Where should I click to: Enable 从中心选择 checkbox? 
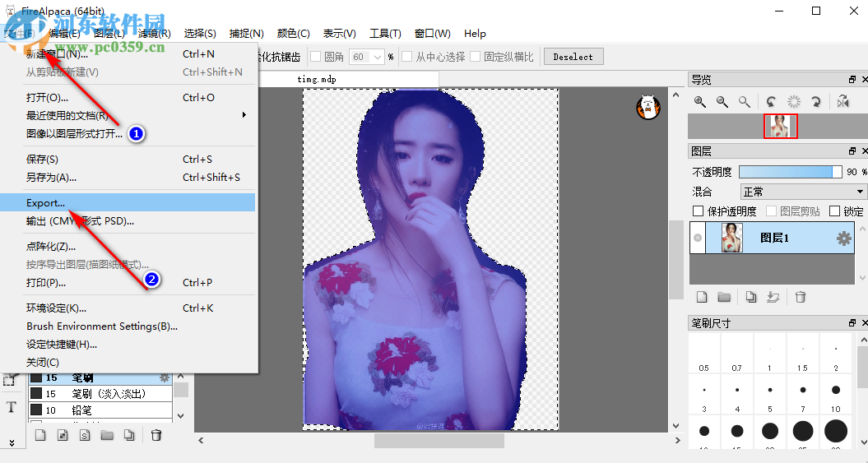(407, 57)
